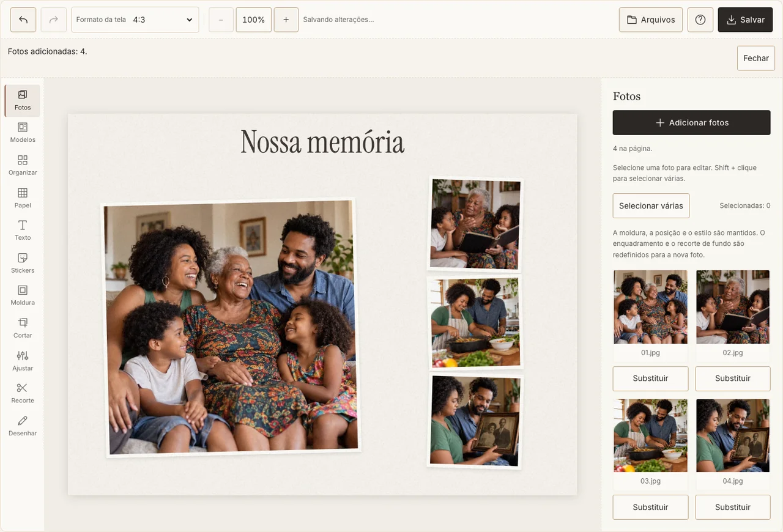Viewport: 783px width, 532px height.
Task: Click the 100% zoom level field
Action: coord(254,20)
